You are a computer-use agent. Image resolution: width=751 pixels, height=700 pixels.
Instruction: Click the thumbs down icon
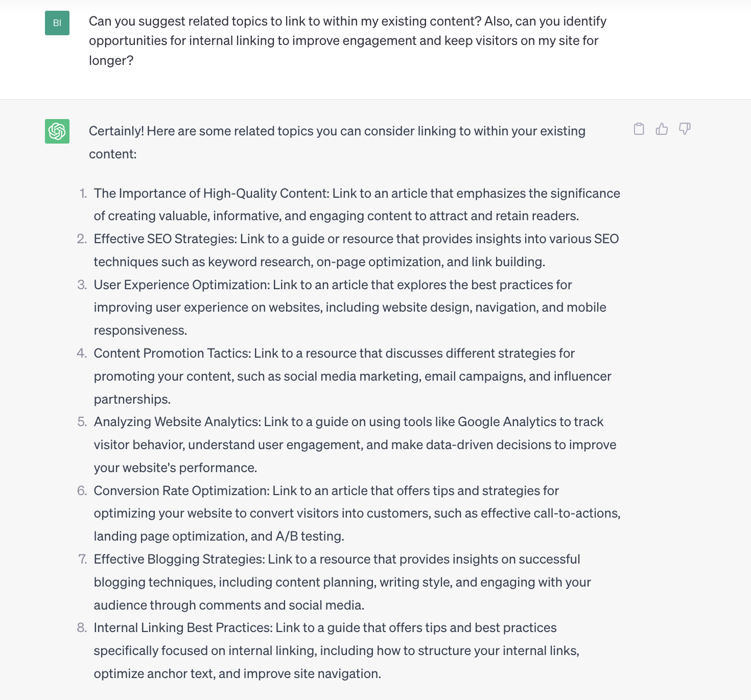pos(685,129)
